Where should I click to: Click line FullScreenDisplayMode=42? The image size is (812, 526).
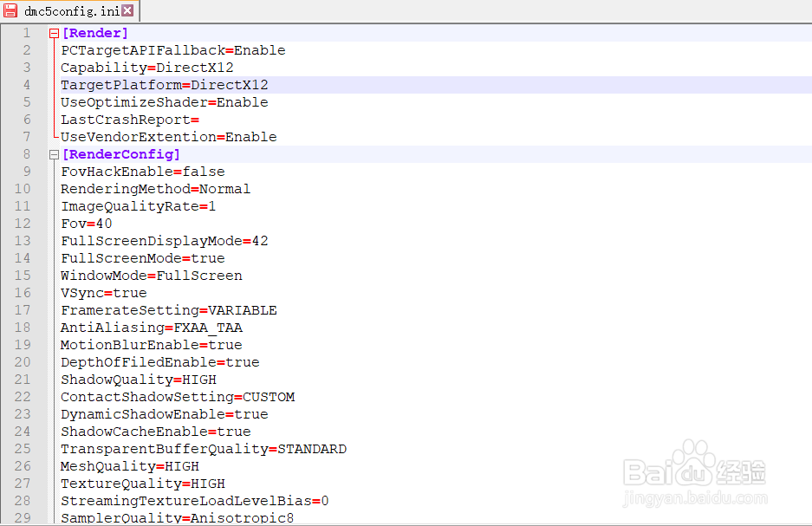tap(164, 241)
